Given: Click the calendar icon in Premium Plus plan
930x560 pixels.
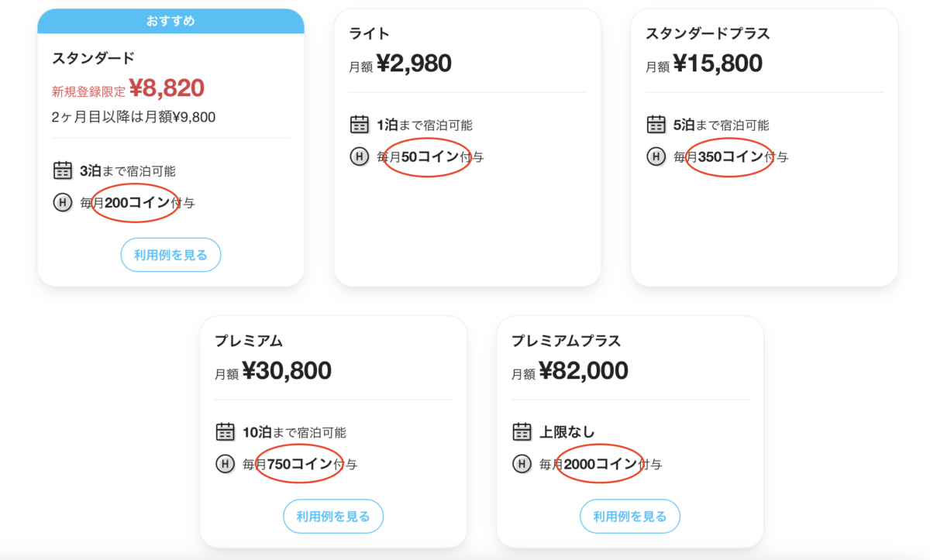Looking at the screenshot, I should pyautogui.click(x=522, y=432).
